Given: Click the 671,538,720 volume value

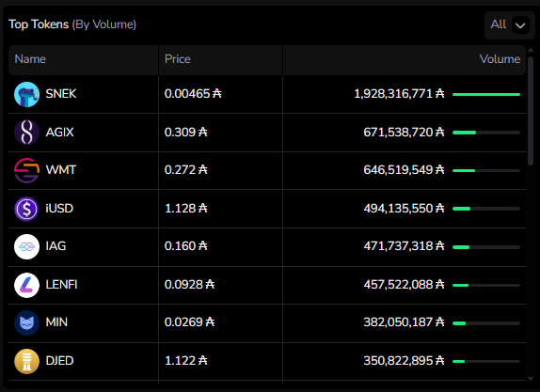Looking at the screenshot, I should tap(404, 133).
